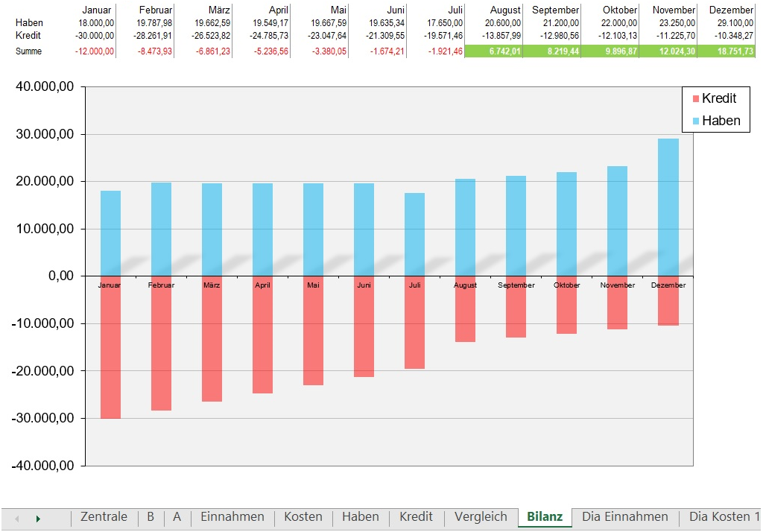The width and height of the screenshot is (766, 532).
Task: Click the sheet tab scroll right arrow
Action: tap(37, 518)
